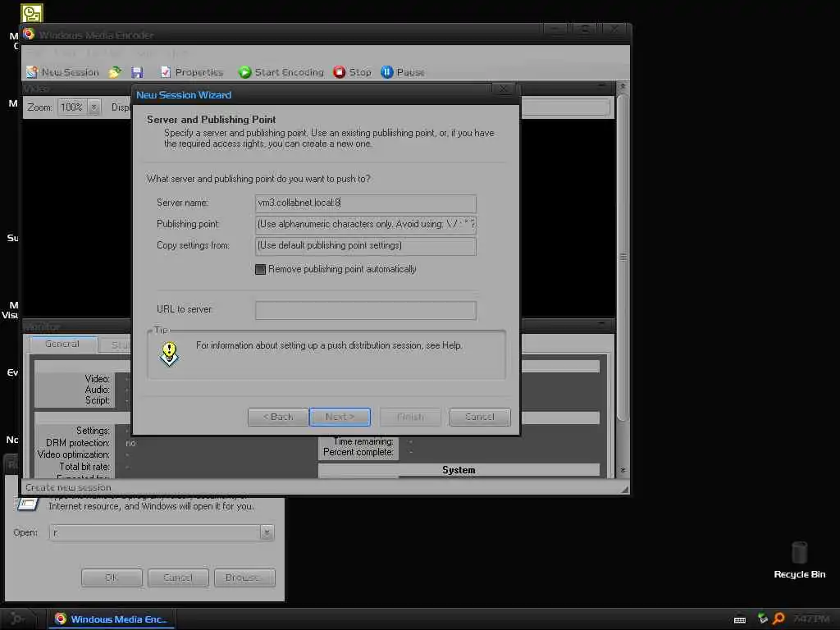This screenshot has height=630, width=840.
Task: Click the 'Create new session' status bar text
Action: pyautogui.click(x=69, y=487)
